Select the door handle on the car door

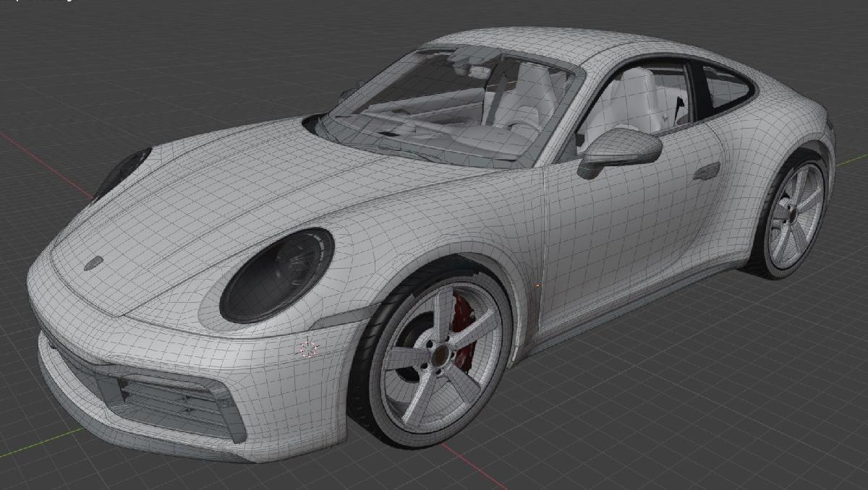[x=707, y=171]
